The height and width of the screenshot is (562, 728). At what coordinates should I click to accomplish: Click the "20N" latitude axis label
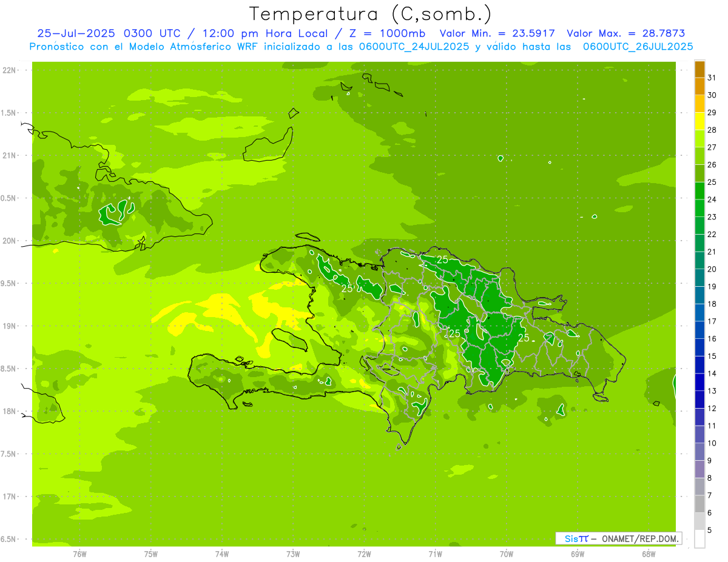click(x=10, y=241)
